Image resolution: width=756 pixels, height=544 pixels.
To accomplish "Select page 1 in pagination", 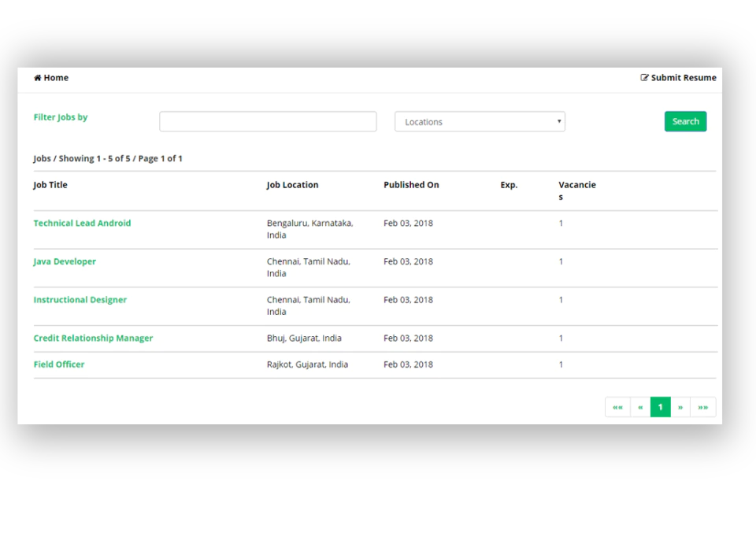I will click(x=661, y=407).
